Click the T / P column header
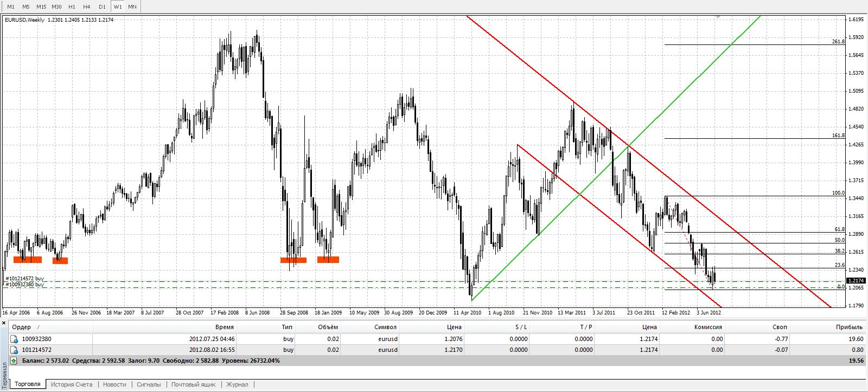This screenshot has width=868, height=392. [562, 327]
